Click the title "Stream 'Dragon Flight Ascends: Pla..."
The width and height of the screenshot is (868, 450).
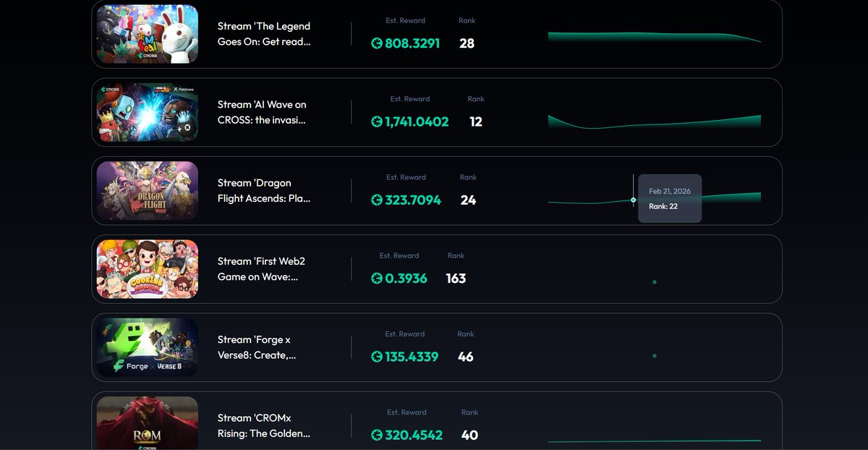pos(264,190)
